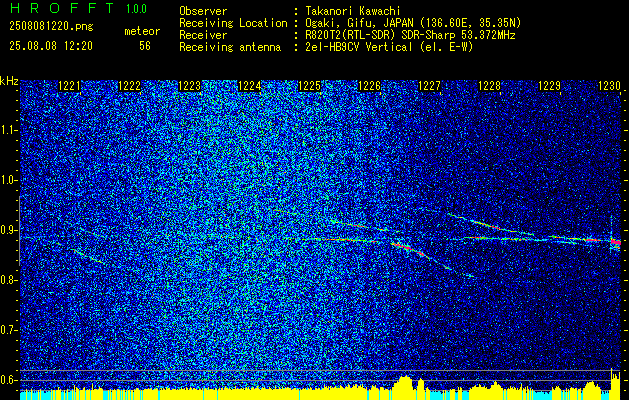Click the 1.1 kHz axis label

pos(7,130)
